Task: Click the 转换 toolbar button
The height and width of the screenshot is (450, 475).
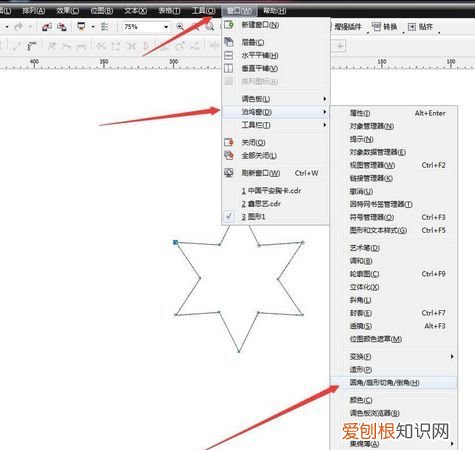Action: point(385,27)
